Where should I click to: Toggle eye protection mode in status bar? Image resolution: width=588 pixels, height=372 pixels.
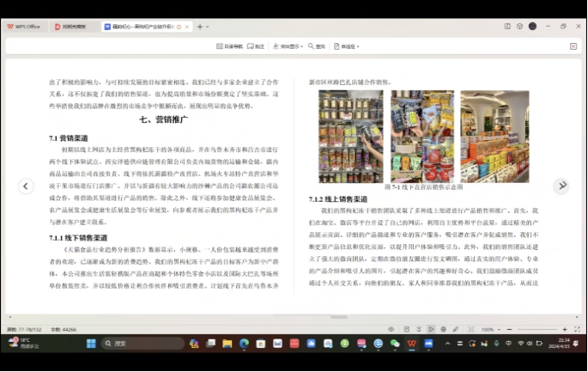click(x=391, y=329)
